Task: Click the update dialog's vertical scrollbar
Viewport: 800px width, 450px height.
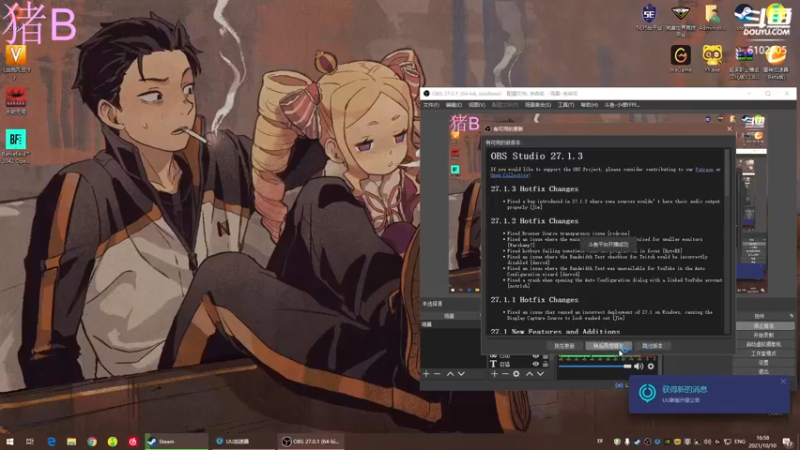Action: pos(727,240)
